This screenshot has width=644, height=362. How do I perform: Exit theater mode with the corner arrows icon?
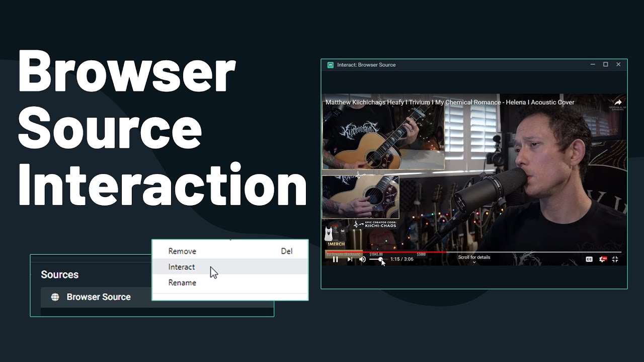(615, 259)
